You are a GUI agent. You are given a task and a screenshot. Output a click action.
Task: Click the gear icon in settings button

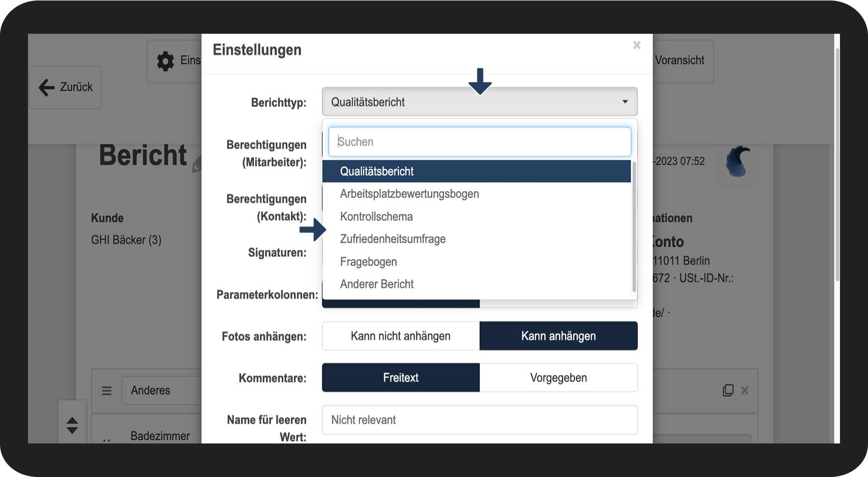(x=166, y=61)
